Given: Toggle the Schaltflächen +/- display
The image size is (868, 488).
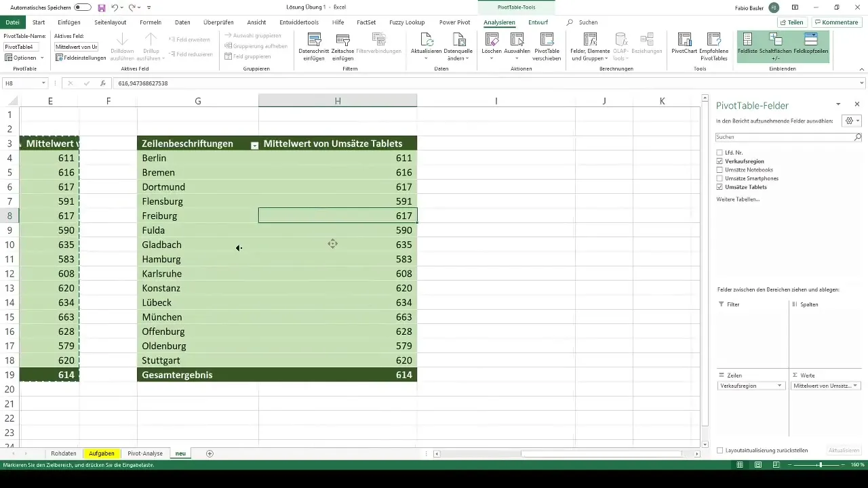Looking at the screenshot, I should point(776,46).
